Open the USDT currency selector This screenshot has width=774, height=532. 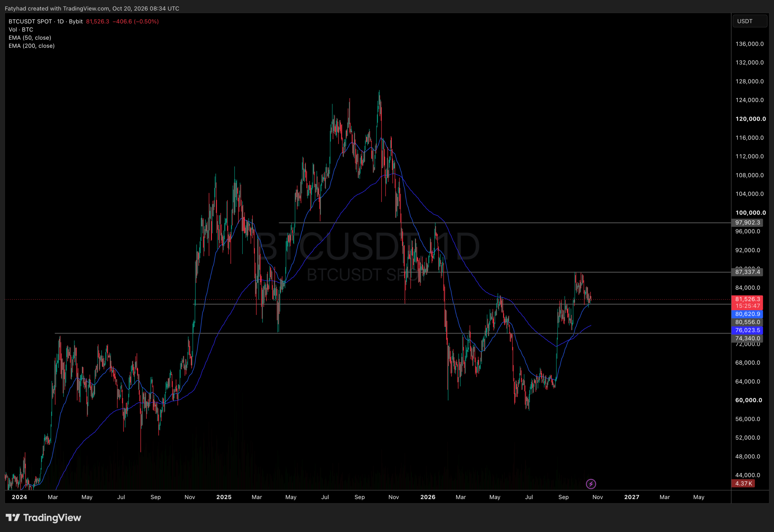750,21
